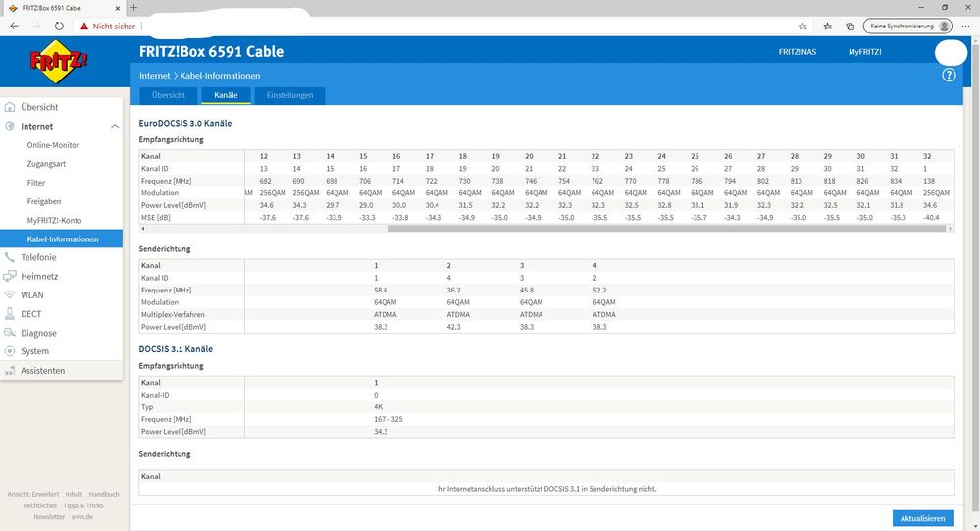Viewport: 980px width, 531px height.
Task: Click the Diagnose icon
Action: coord(10,333)
